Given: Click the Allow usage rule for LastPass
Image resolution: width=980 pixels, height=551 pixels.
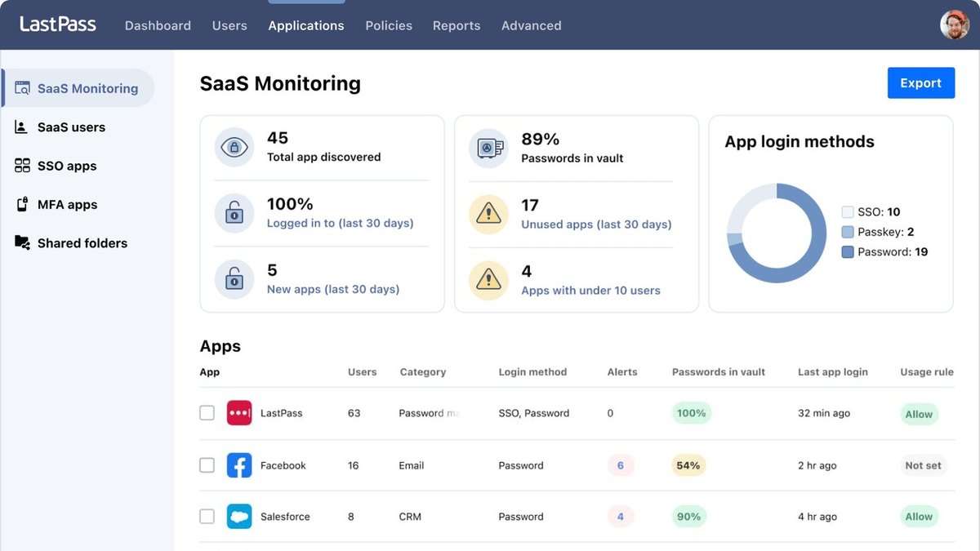Looking at the screenshot, I should [x=919, y=414].
